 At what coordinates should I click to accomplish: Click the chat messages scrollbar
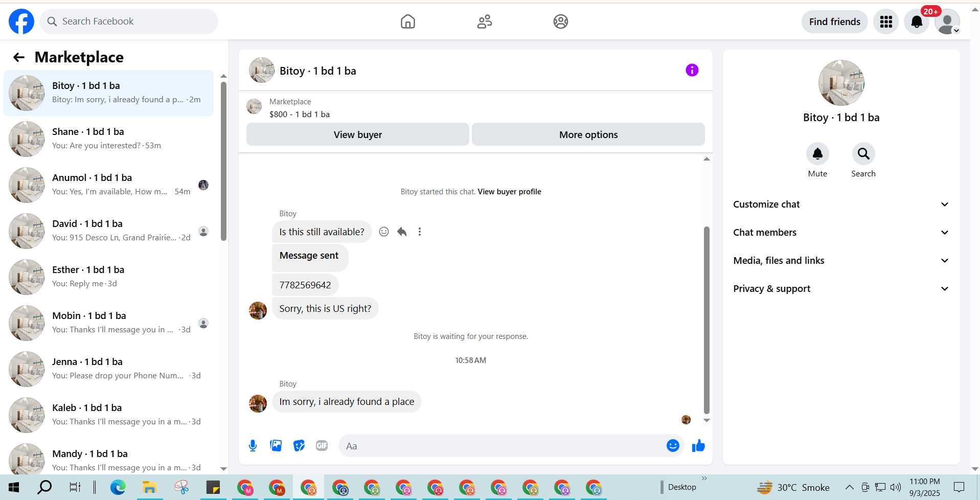coord(706,320)
